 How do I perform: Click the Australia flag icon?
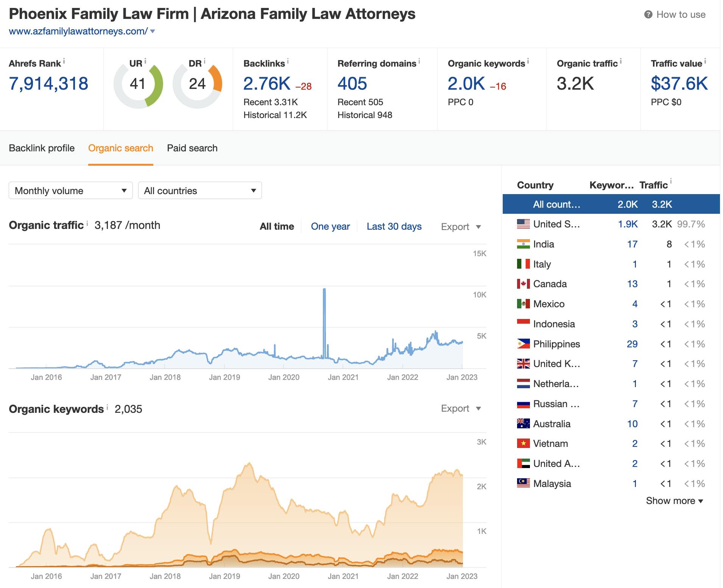[x=523, y=424]
